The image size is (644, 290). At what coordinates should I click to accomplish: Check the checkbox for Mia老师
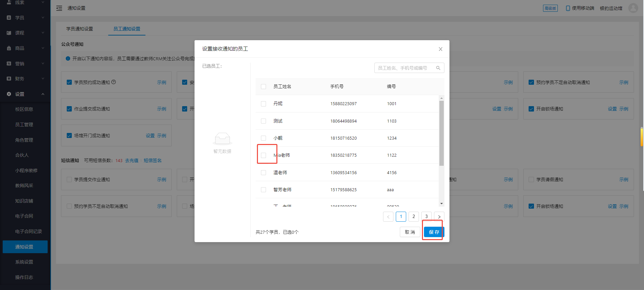click(263, 155)
